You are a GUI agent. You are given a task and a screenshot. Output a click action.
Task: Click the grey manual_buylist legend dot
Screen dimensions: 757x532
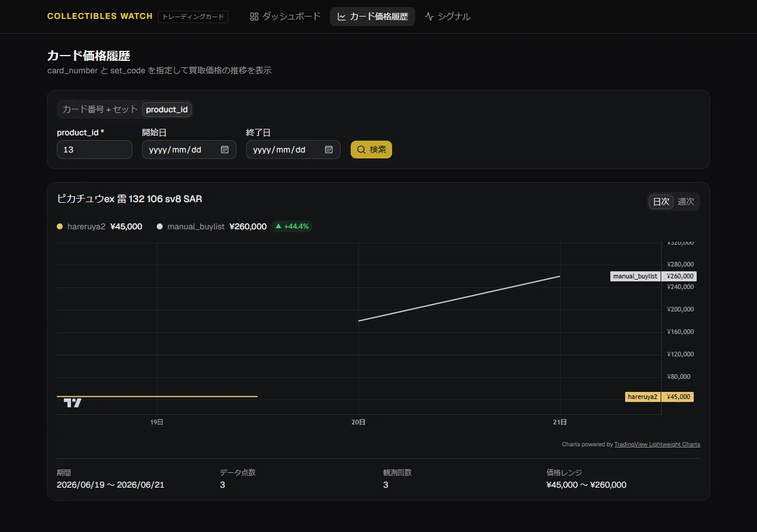pos(160,226)
